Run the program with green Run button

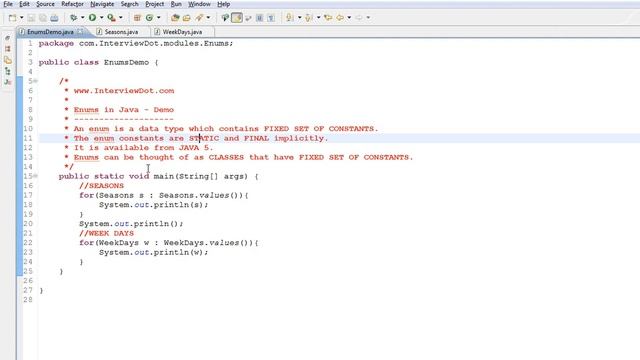(93, 18)
